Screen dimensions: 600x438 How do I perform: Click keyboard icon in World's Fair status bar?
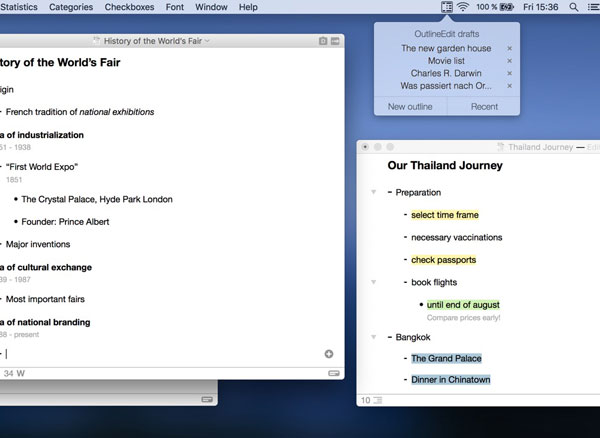(x=334, y=373)
